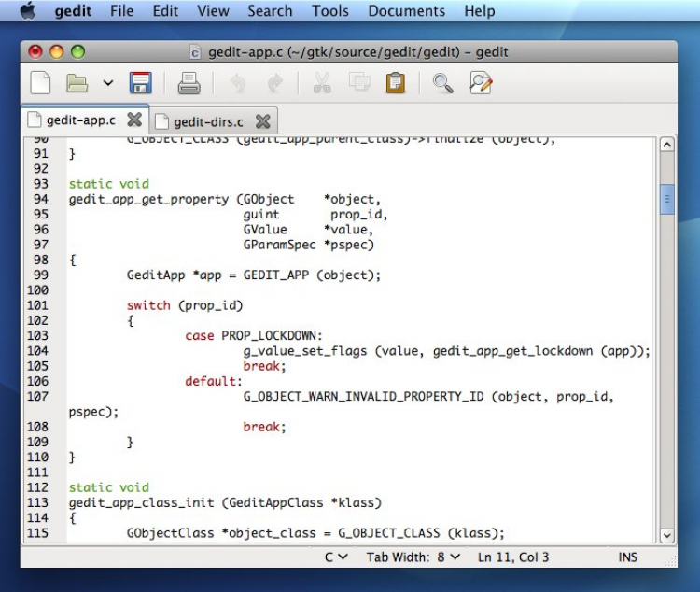Click static void on line 93
This screenshot has height=592, width=700.
pos(109,184)
